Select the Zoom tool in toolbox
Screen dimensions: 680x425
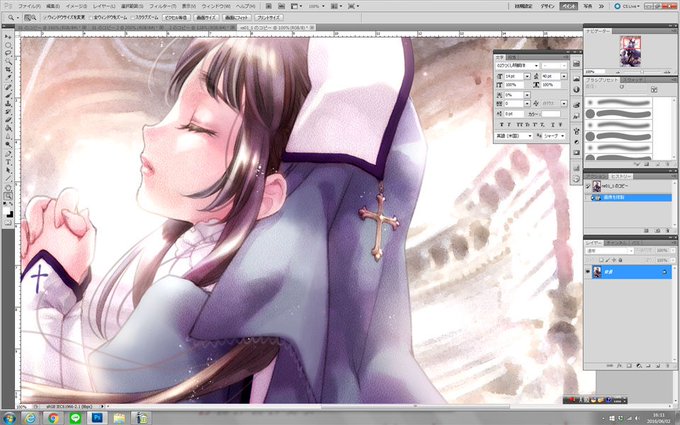(x=8, y=196)
